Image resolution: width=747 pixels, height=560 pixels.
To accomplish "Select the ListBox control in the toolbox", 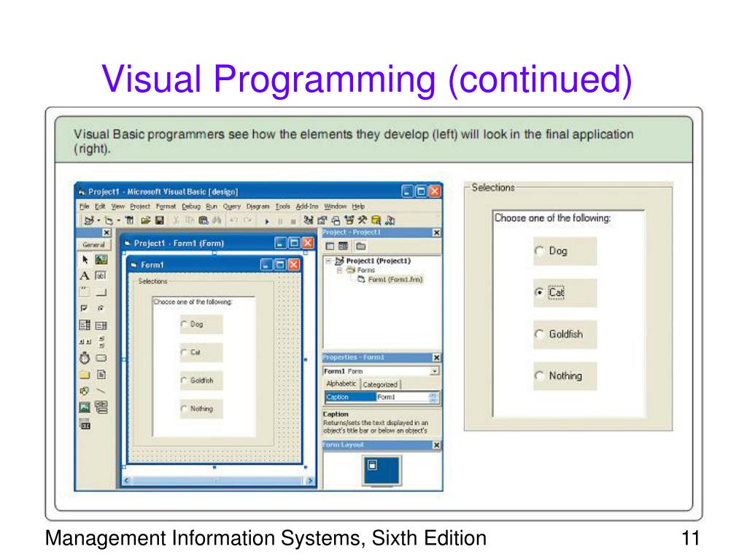I will pos(101,325).
